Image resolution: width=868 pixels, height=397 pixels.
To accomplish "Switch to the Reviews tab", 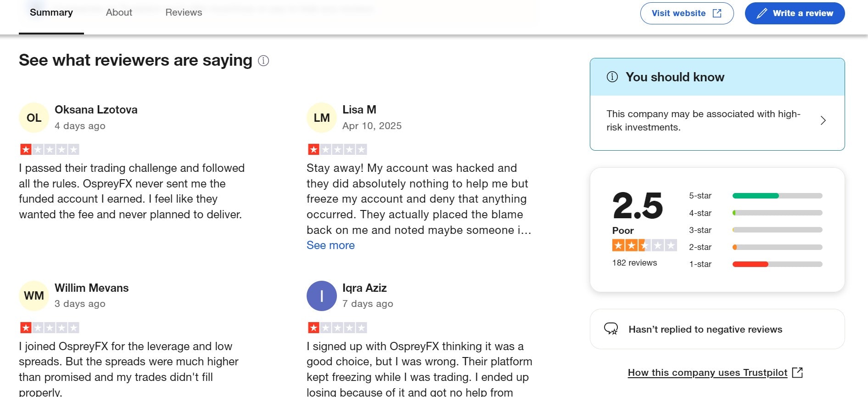I will coord(184,12).
